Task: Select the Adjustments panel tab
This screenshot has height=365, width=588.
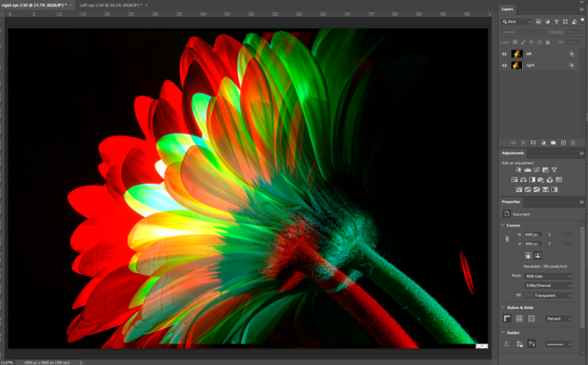Action: coord(513,153)
